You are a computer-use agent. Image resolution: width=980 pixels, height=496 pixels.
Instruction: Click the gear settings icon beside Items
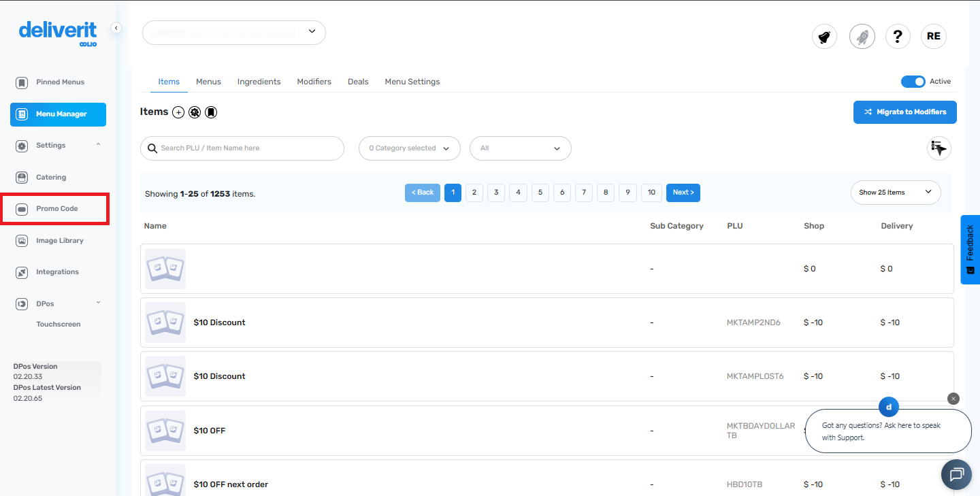coord(195,112)
